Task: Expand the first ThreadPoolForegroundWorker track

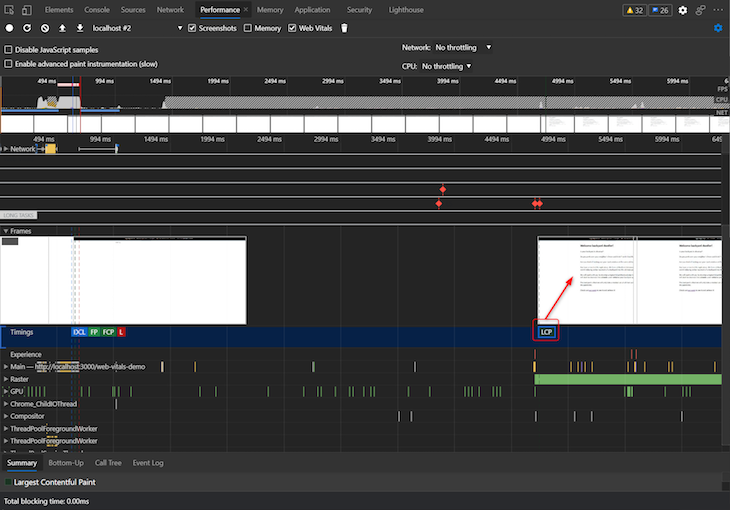Action: (6, 428)
